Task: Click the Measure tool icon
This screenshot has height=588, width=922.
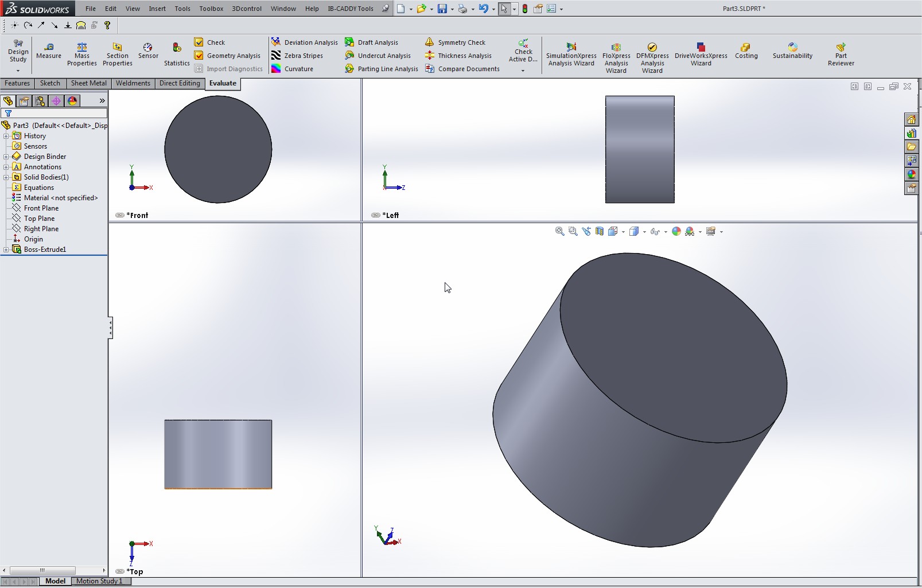Action: pos(49,47)
